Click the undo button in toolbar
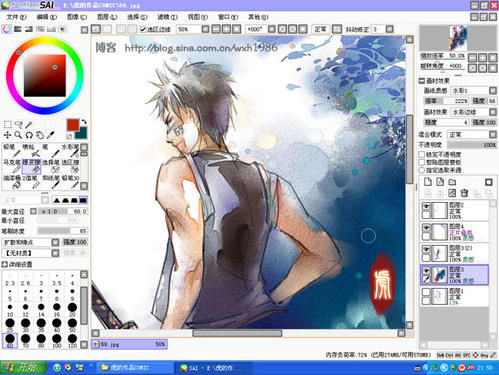The image size is (499, 375). pyautogui.click(x=96, y=29)
